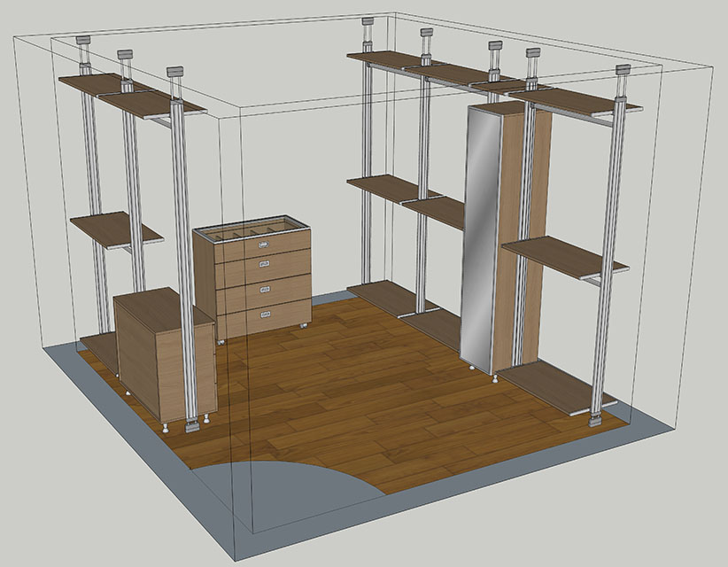The width and height of the screenshot is (728, 567).
Task: Select the top shelf right of the mirror
Action: [585, 101]
